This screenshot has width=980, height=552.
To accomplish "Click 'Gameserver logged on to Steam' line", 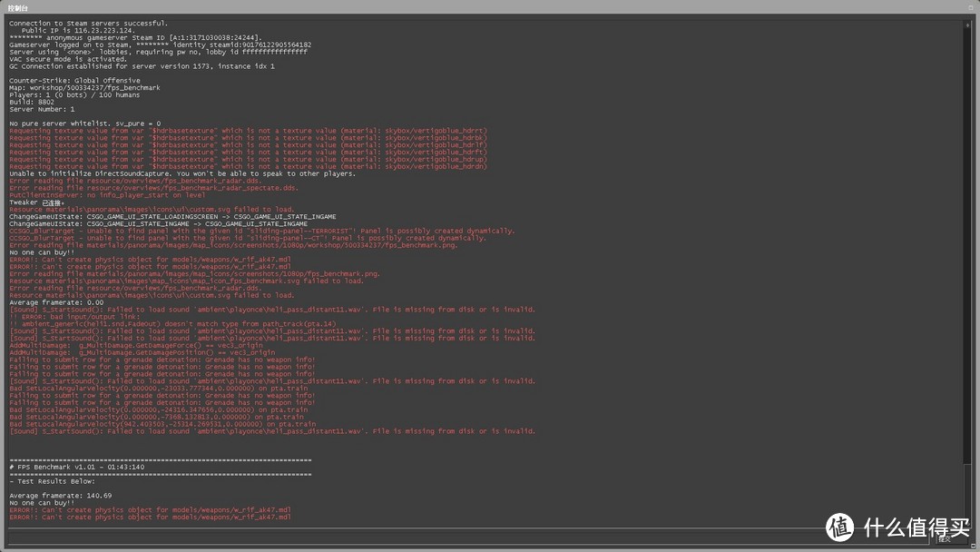I will click(x=161, y=45).
